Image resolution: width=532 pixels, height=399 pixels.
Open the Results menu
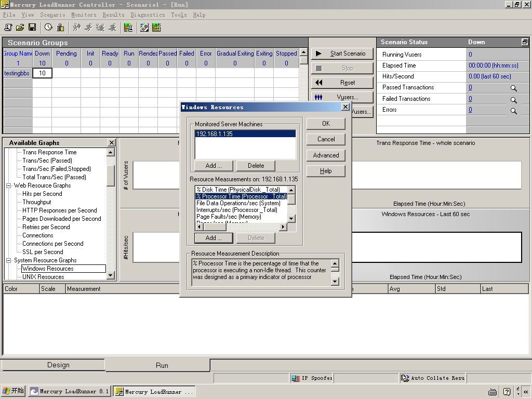point(113,15)
